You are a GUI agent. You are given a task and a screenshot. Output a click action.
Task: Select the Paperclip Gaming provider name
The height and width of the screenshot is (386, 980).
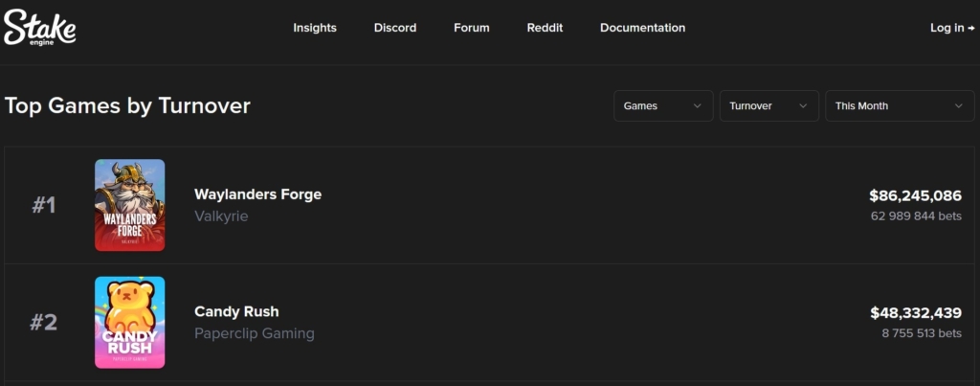254,333
